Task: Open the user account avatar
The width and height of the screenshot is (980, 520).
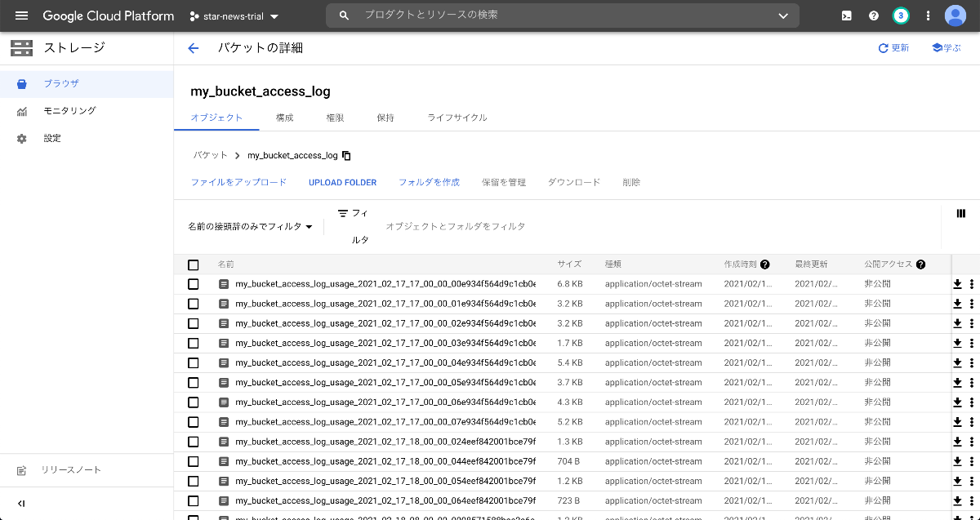Action: click(x=955, y=16)
